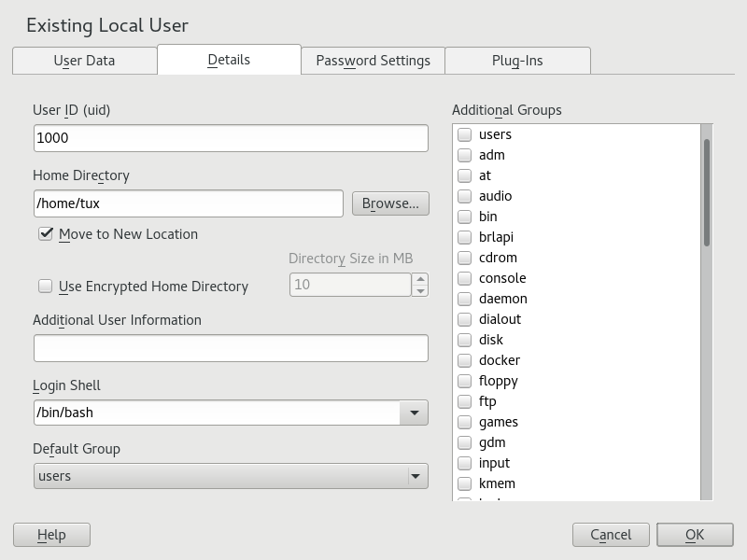Enable the cdrom additional group
The image size is (747, 560).
tap(464, 258)
